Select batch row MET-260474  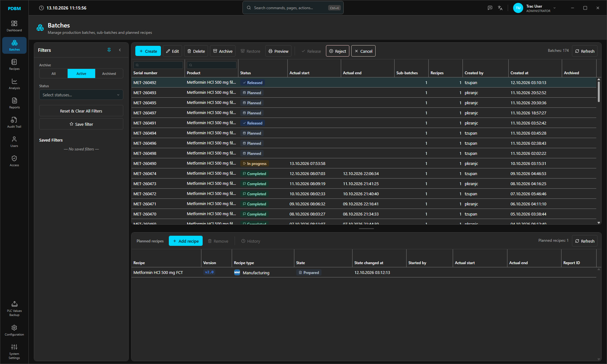[364, 173]
